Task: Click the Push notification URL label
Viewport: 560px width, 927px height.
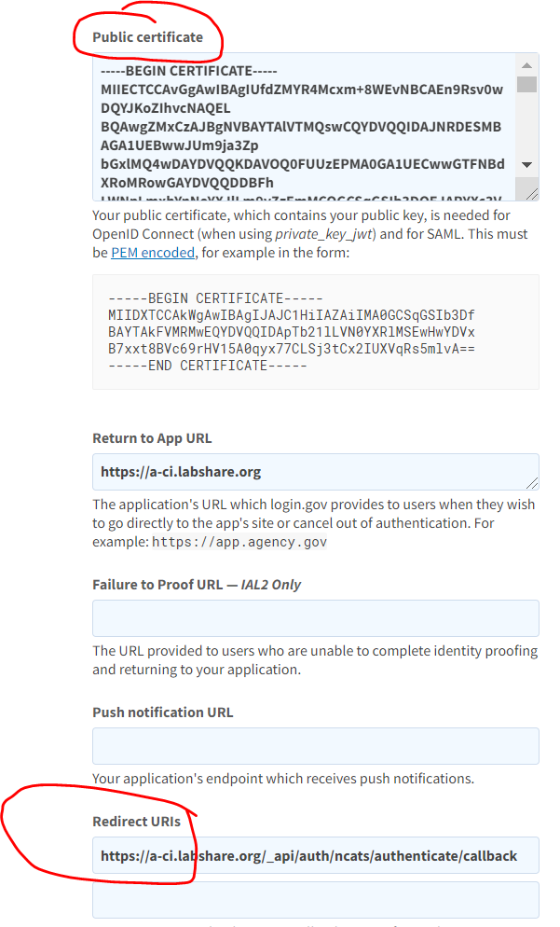Action: [163, 713]
